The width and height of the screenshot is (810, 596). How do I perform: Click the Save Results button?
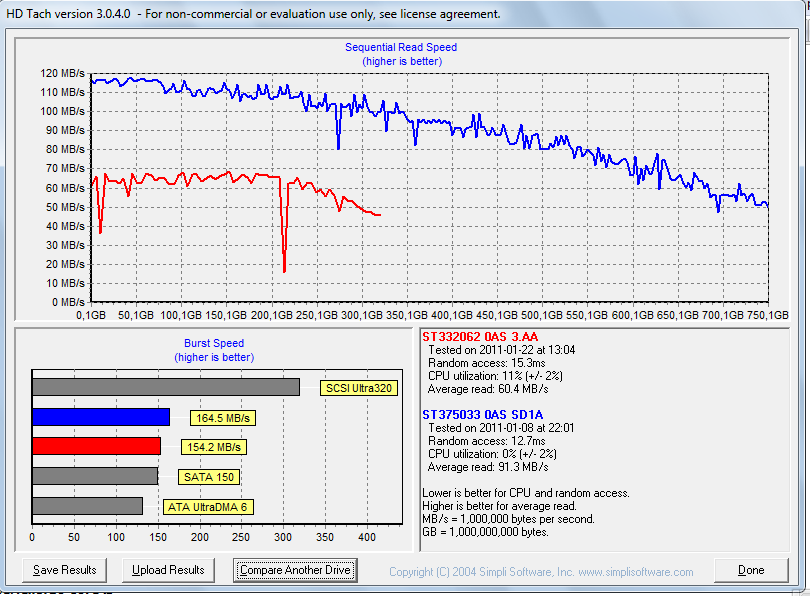point(65,570)
